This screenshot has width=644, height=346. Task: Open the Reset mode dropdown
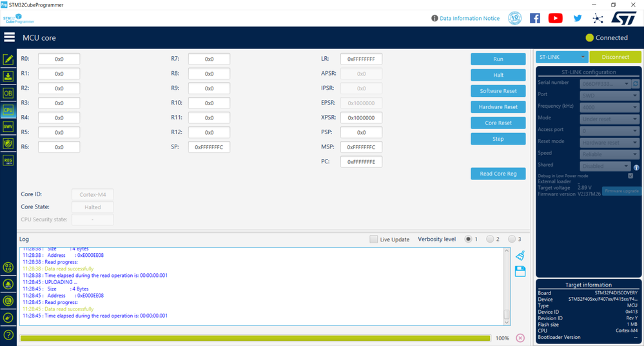pos(609,143)
